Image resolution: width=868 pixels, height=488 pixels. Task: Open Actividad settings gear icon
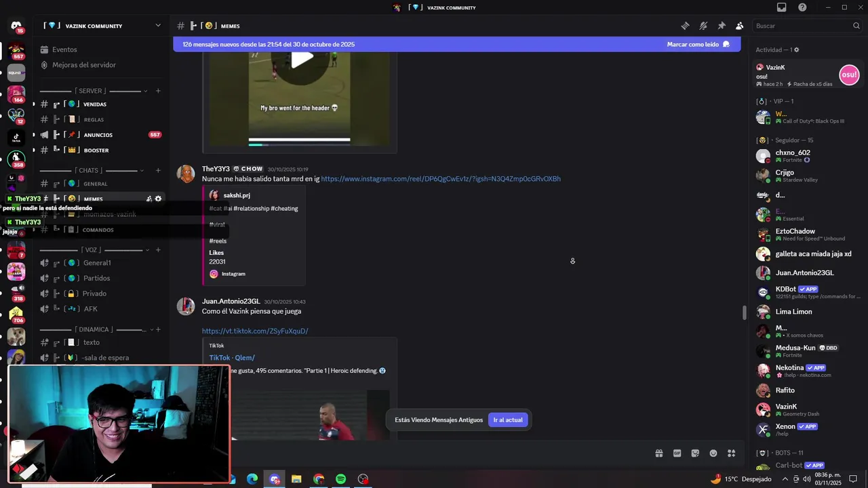pyautogui.click(x=796, y=49)
